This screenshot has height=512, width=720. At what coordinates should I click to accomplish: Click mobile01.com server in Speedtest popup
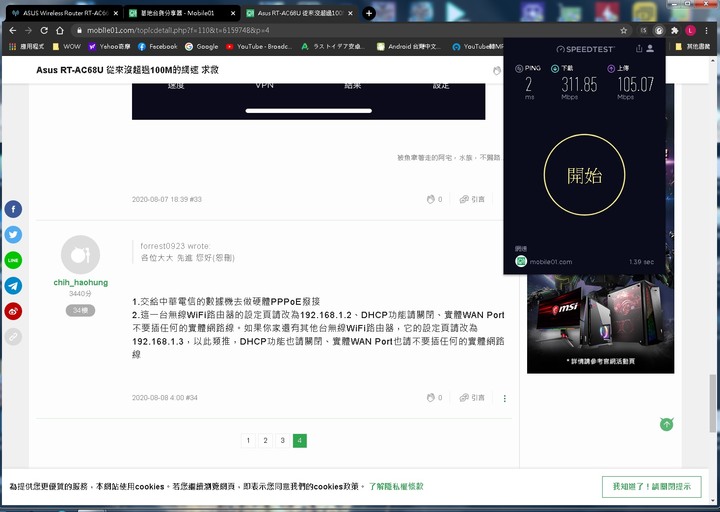coord(544,262)
